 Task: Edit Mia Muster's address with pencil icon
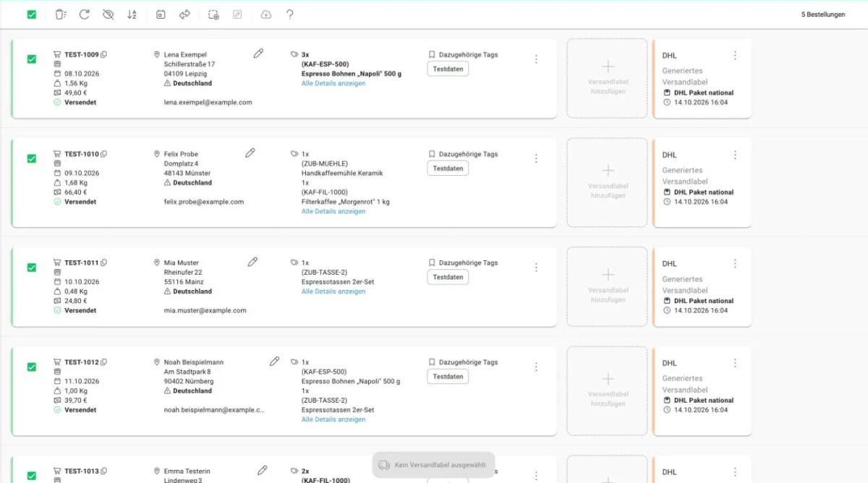click(252, 262)
